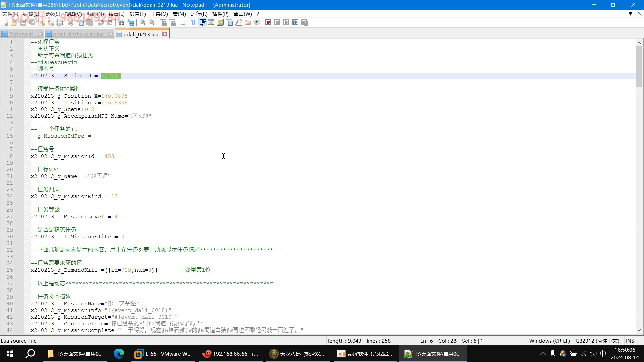
Task: Click the New file toolbar icon
Action: click(5, 22)
